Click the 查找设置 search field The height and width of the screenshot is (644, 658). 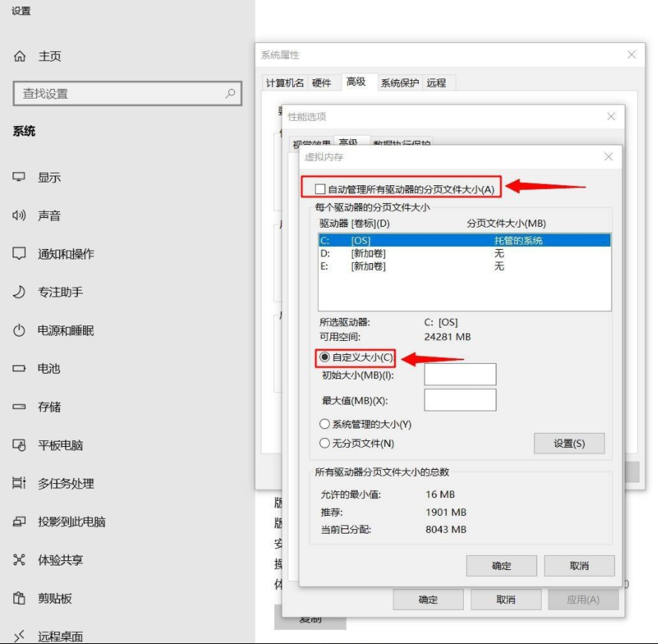click(127, 93)
